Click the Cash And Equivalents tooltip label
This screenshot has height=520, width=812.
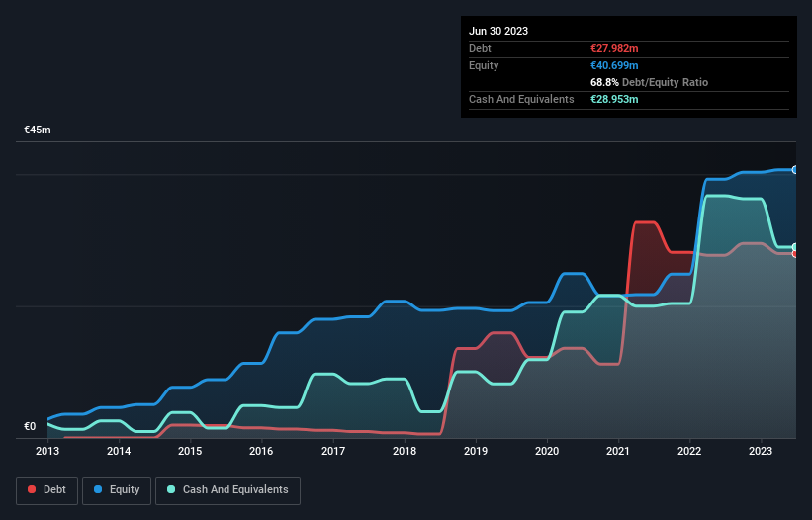click(x=521, y=99)
